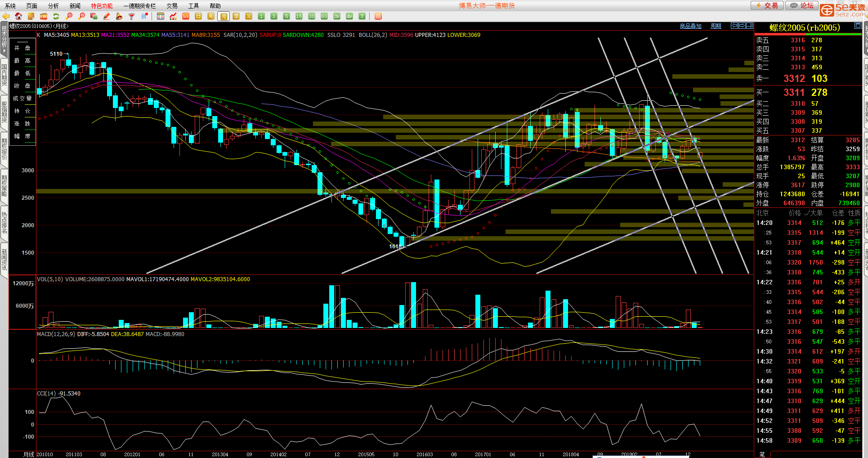Open the 新闻 menu
This screenshot has width=868, height=458.
[75, 6]
